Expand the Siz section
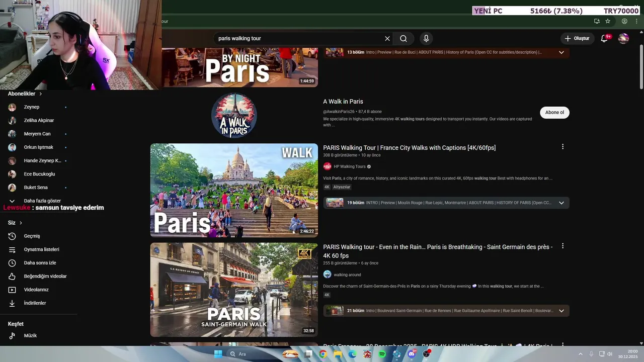The image size is (644, 362). point(15,223)
